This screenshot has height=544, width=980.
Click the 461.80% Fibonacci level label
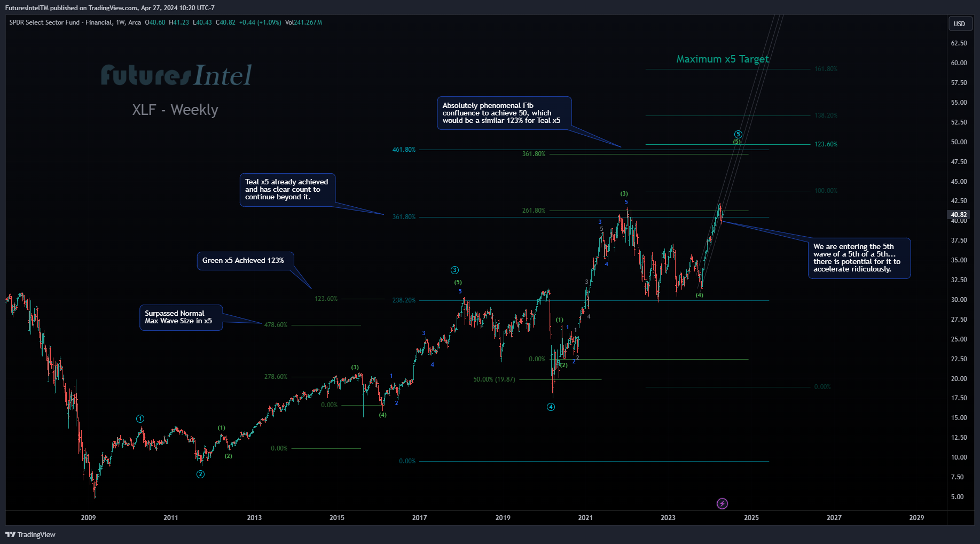pos(404,150)
